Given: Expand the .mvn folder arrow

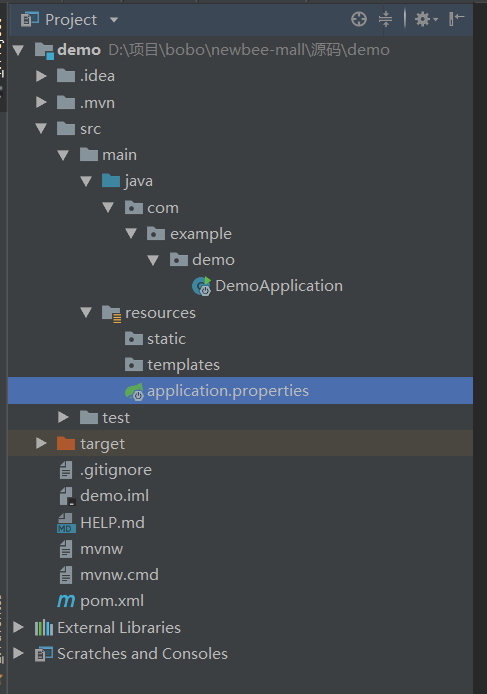Looking at the screenshot, I should pos(41,103).
